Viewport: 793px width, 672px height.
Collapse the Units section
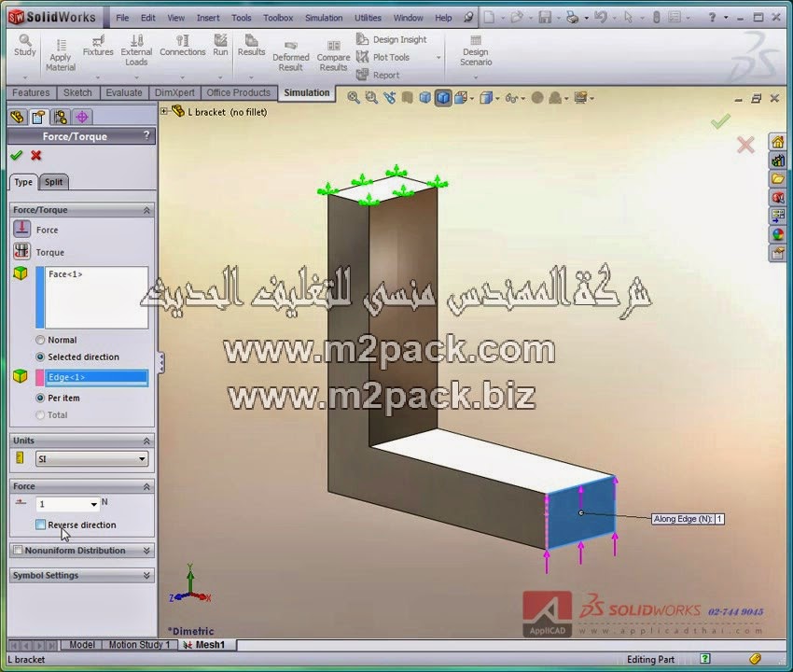pyautogui.click(x=146, y=441)
